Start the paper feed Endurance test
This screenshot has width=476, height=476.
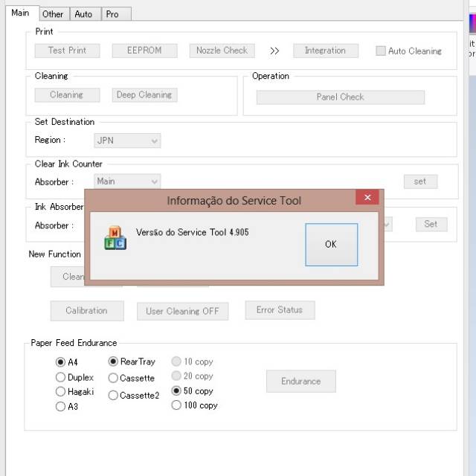[300, 382]
